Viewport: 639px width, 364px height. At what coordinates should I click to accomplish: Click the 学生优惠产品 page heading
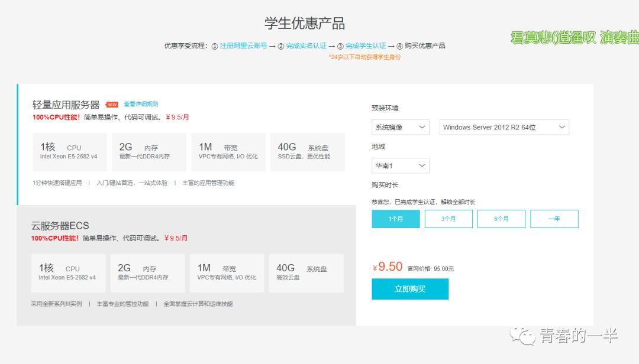[305, 23]
